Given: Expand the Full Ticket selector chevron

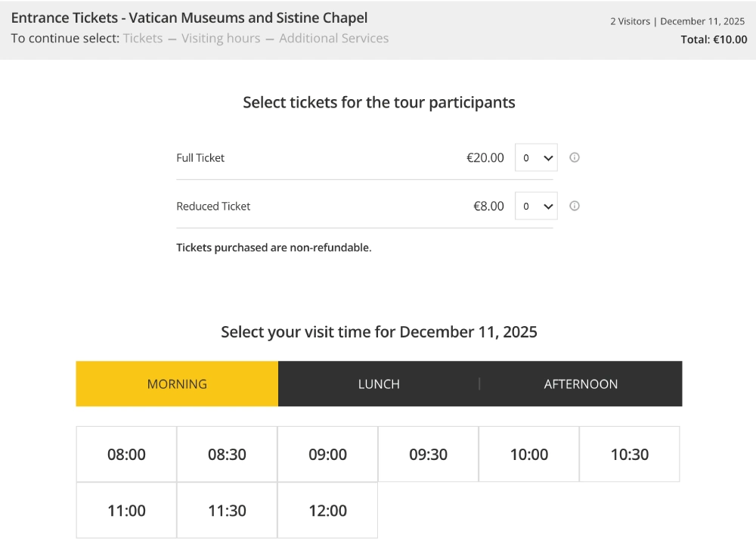Looking at the screenshot, I should pos(548,157).
